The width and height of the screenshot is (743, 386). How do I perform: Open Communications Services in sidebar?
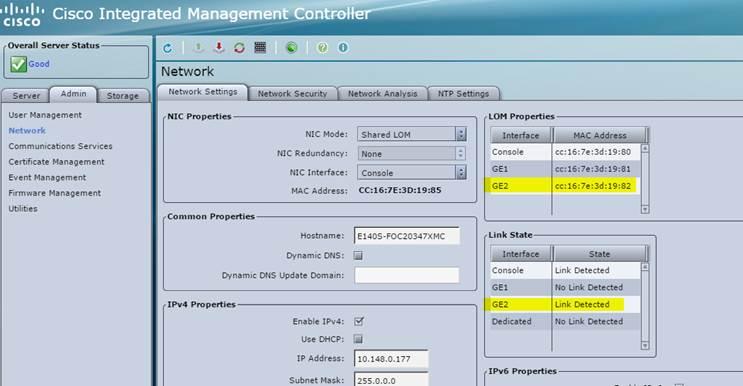[x=60, y=146]
